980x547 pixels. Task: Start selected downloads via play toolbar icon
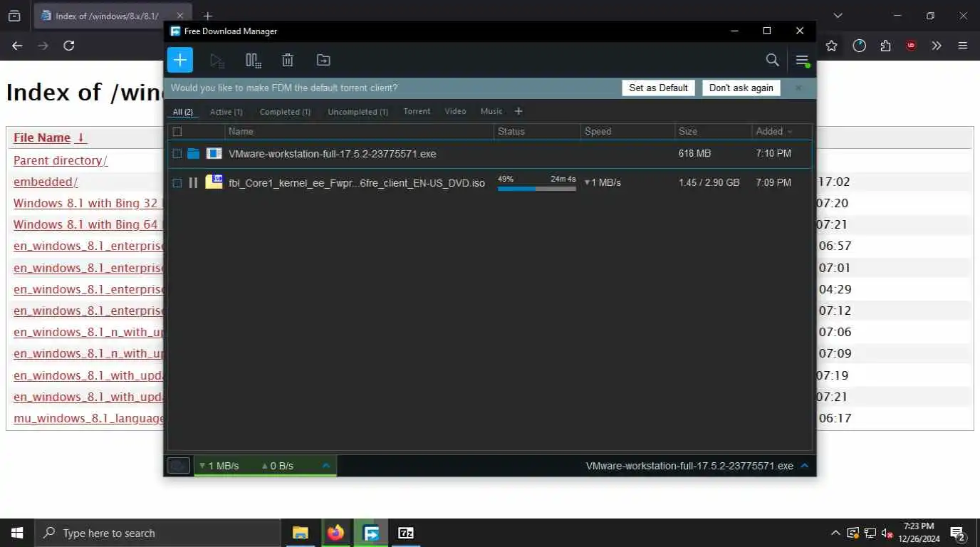[x=217, y=61]
